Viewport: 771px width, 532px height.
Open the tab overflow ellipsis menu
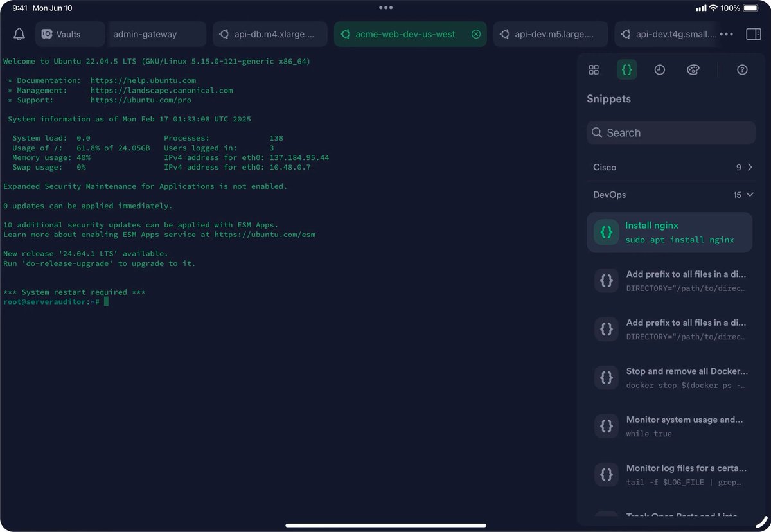pyautogui.click(x=727, y=34)
